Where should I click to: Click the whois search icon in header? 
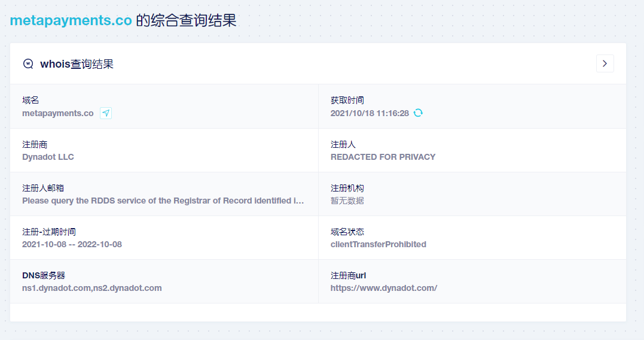pyautogui.click(x=28, y=63)
